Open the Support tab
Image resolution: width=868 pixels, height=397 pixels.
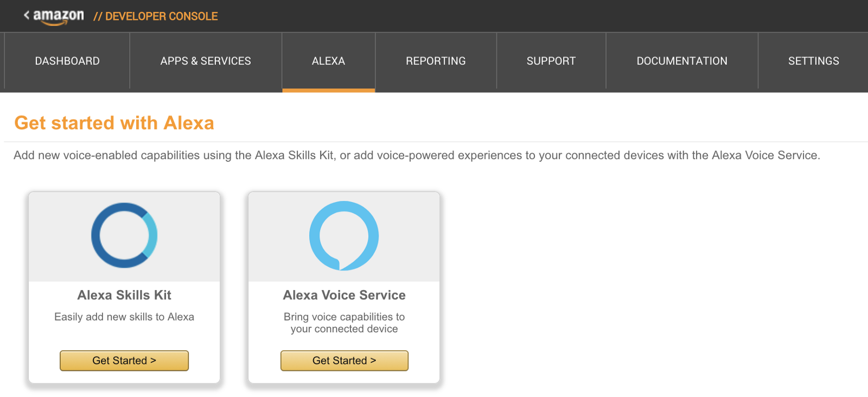(x=551, y=61)
